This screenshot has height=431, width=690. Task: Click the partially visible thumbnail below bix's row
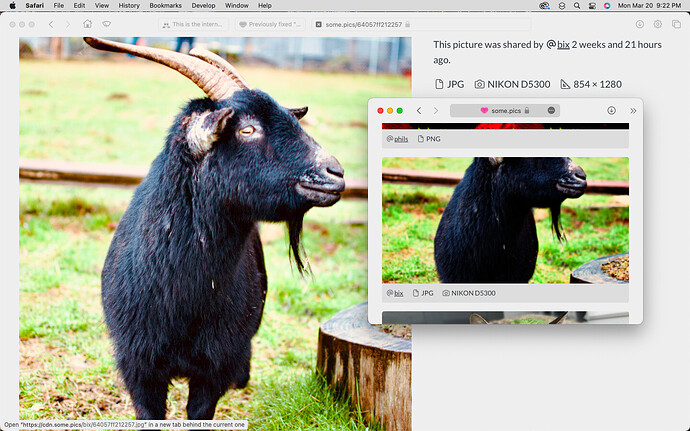point(505,317)
